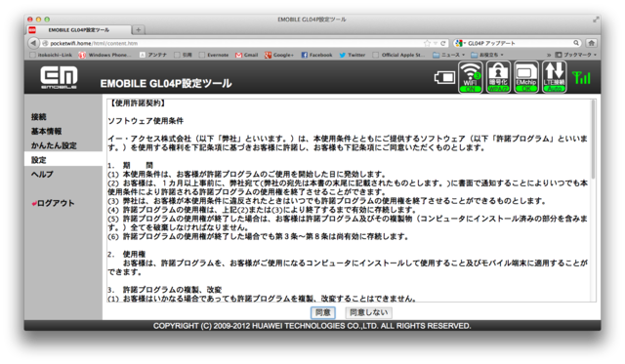Open the Official Apple Store bookmark
This screenshot has width=625, height=364.
pos(399,55)
